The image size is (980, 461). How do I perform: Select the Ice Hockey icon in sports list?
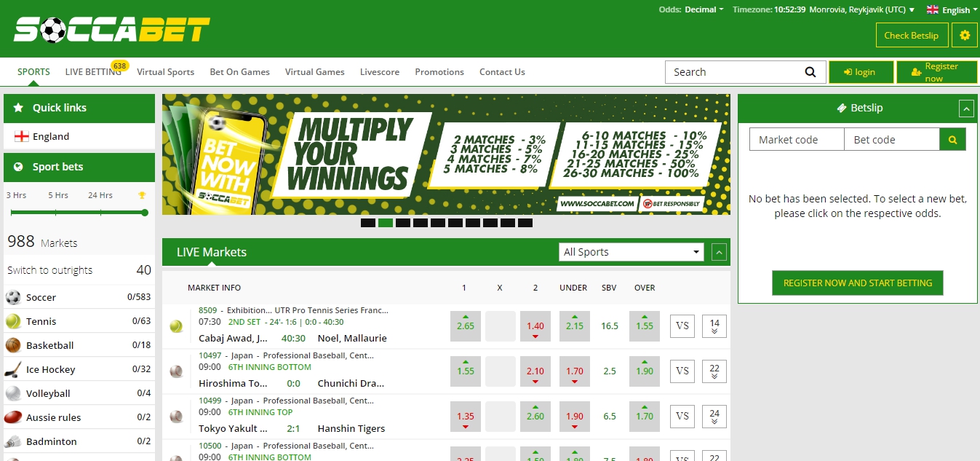click(13, 369)
